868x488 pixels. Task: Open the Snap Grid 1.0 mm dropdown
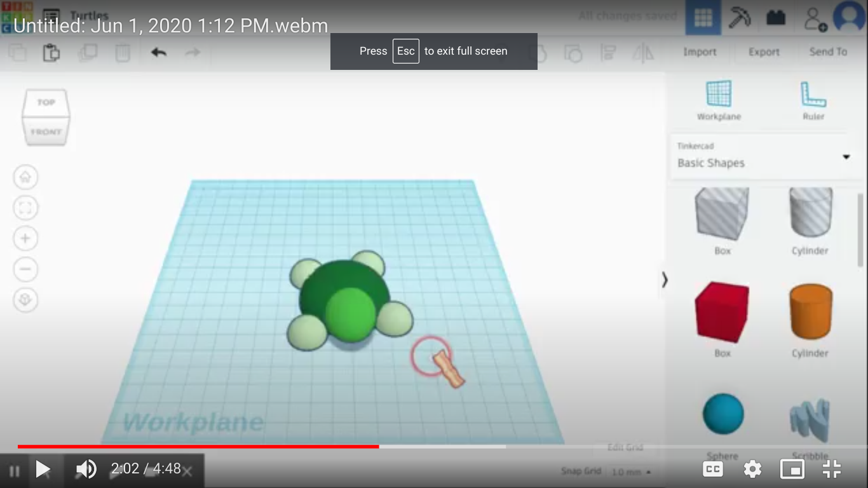pyautogui.click(x=631, y=472)
